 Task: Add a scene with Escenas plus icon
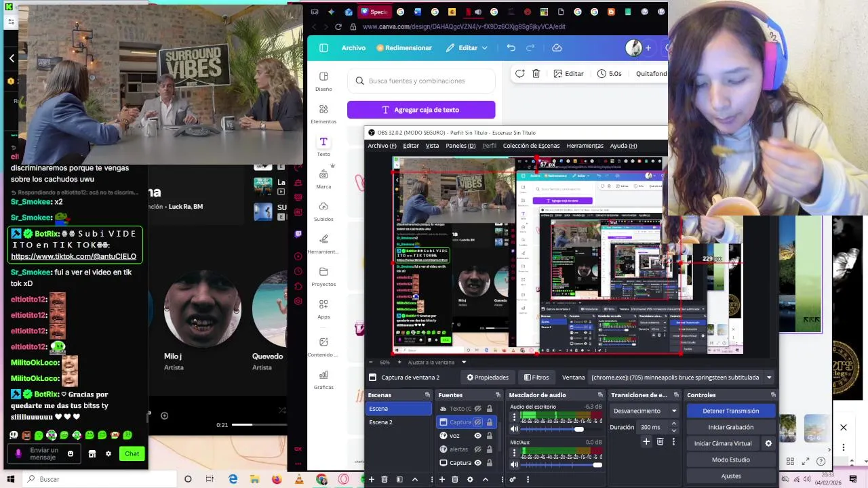point(371,479)
